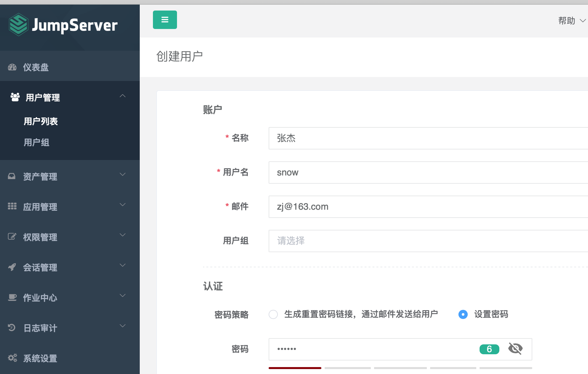Open 作业中心 menu label

[40, 298]
